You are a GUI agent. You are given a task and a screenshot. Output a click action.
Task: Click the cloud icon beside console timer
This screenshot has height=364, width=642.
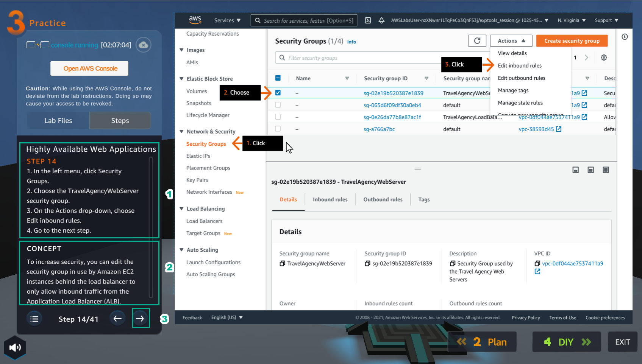click(x=144, y=45)
